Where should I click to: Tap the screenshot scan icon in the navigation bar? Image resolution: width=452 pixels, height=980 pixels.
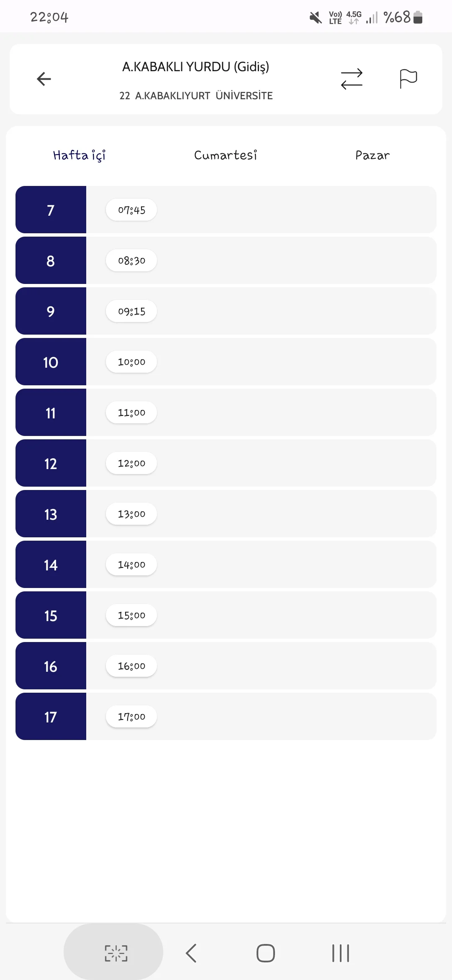pyautogui.click(x=116, y=953)
